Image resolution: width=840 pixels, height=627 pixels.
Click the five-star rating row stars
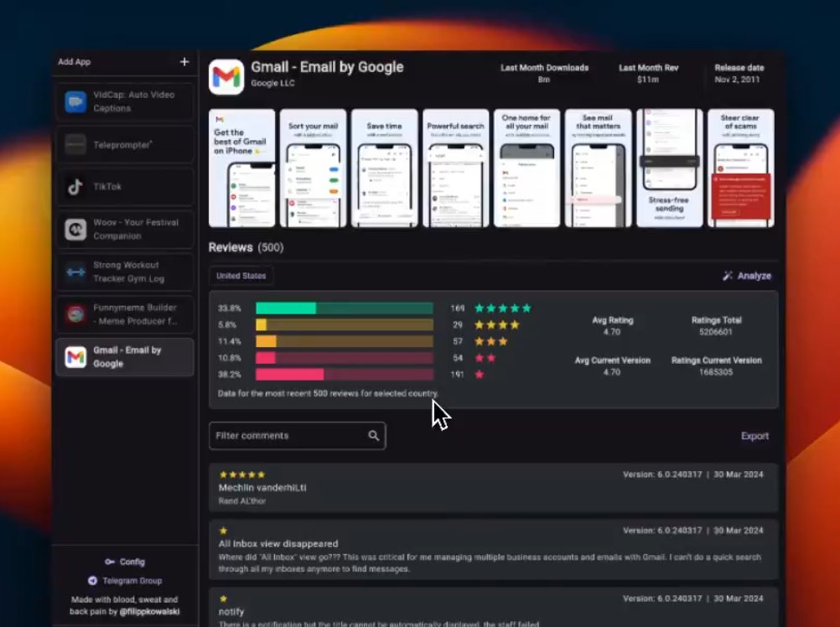[502, 308]
